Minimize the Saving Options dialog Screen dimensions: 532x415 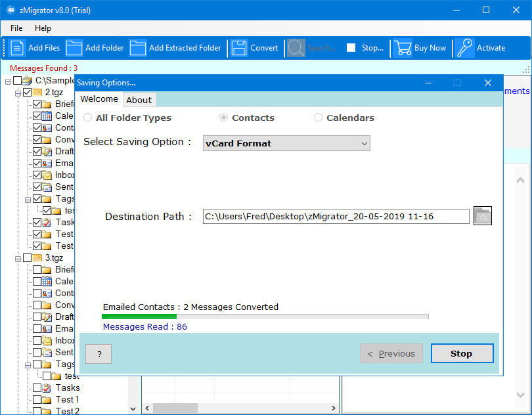428,83
